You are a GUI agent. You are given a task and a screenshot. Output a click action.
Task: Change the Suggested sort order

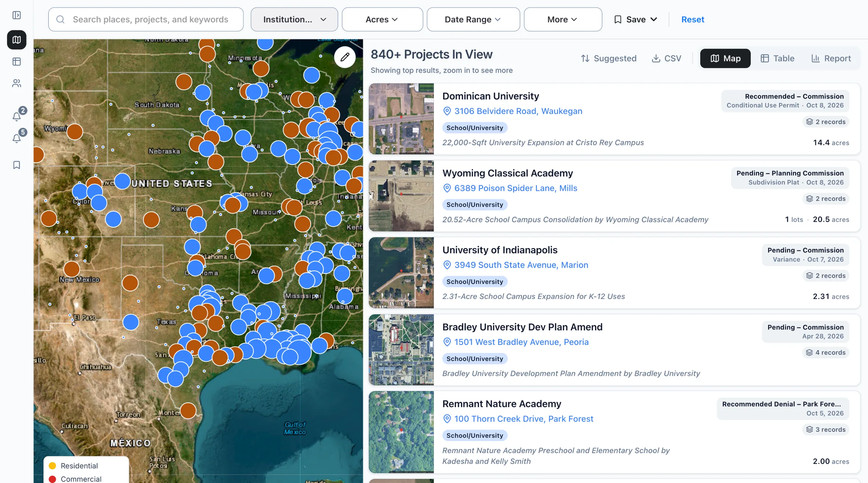point(609,59)
